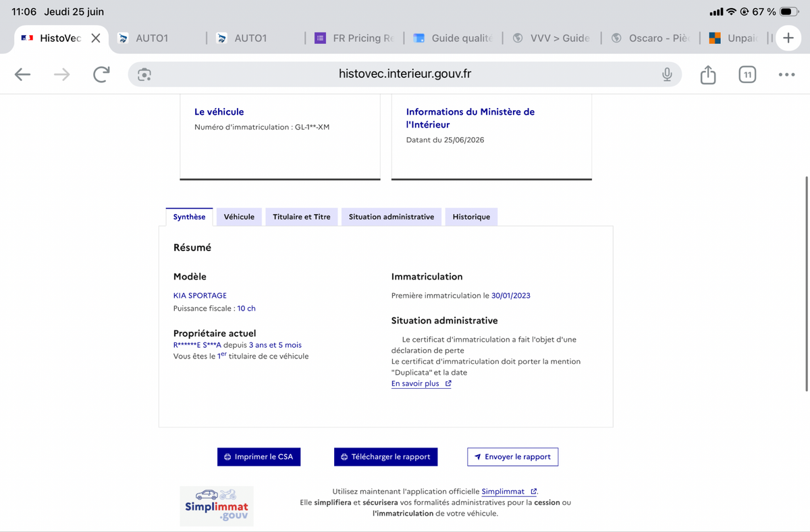Click the Imprimer le CSA button
Viewport: 810px width, 532px height.
pyautogui.click(x=259, y=456)
